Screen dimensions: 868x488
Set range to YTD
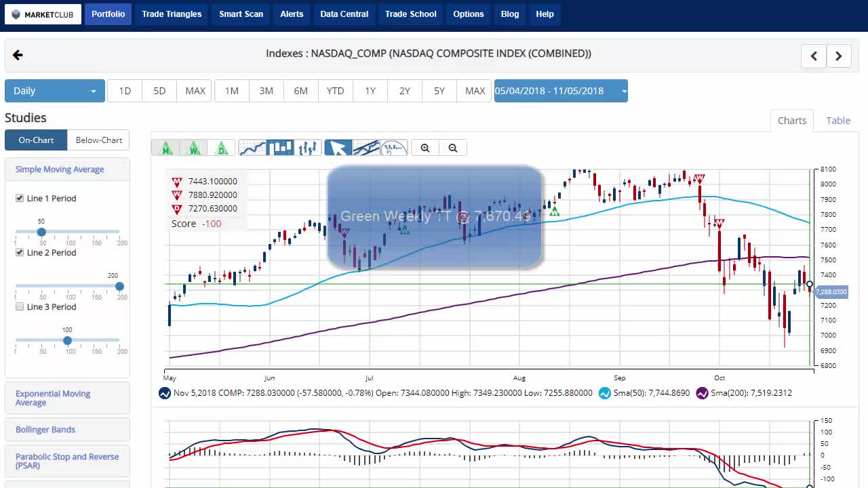336,91
